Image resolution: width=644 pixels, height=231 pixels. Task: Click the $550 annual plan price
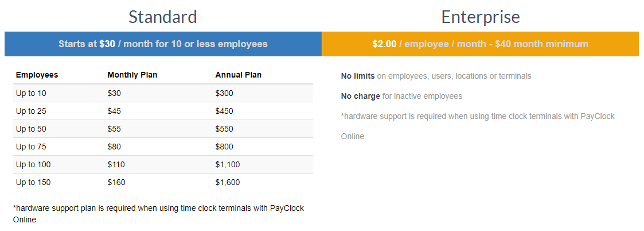click(x=224, y=129)
